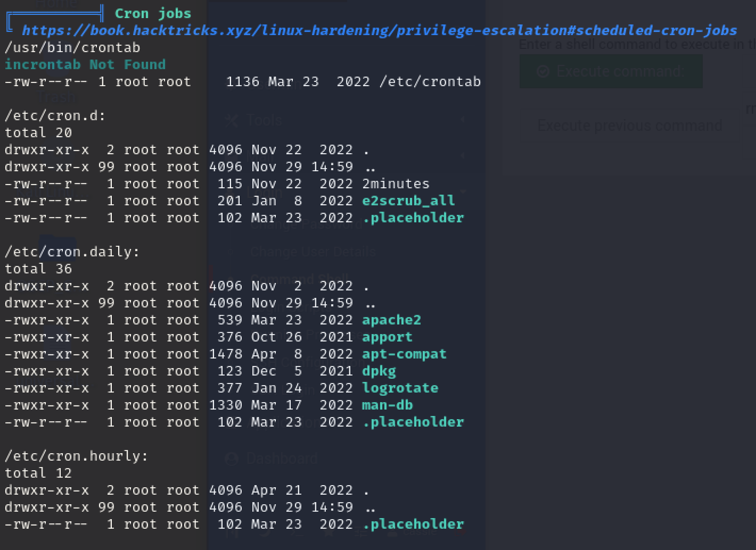Click the checkmark icon on Execute command
756x550 pixels.
[543, 71]
